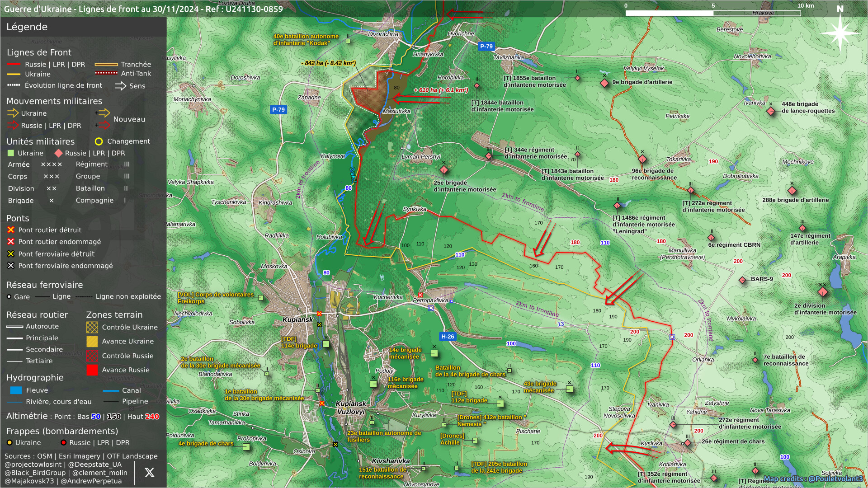Click the red Avance Russie swatch
Viewport: 868px width, 488px height.
[x=92, y=370]
